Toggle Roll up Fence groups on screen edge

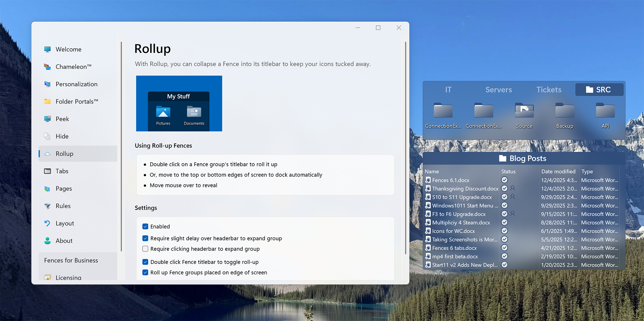(145, 273)
